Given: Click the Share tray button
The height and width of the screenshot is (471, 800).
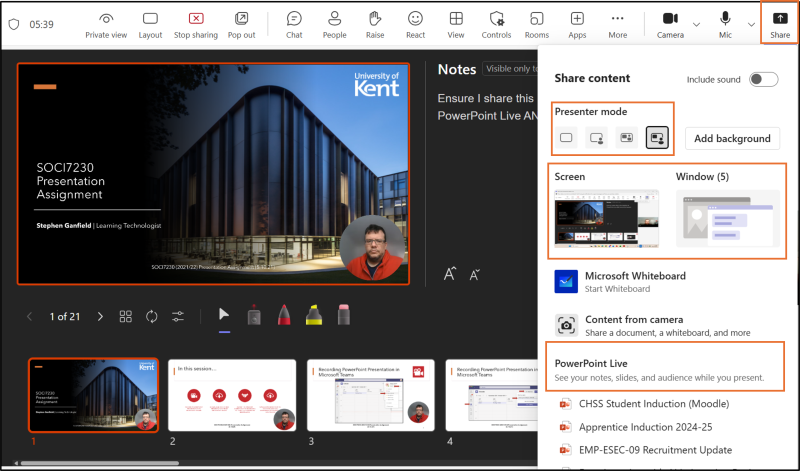Looking at the screenshot, I should pyautogui.click(x=780, y=26).
